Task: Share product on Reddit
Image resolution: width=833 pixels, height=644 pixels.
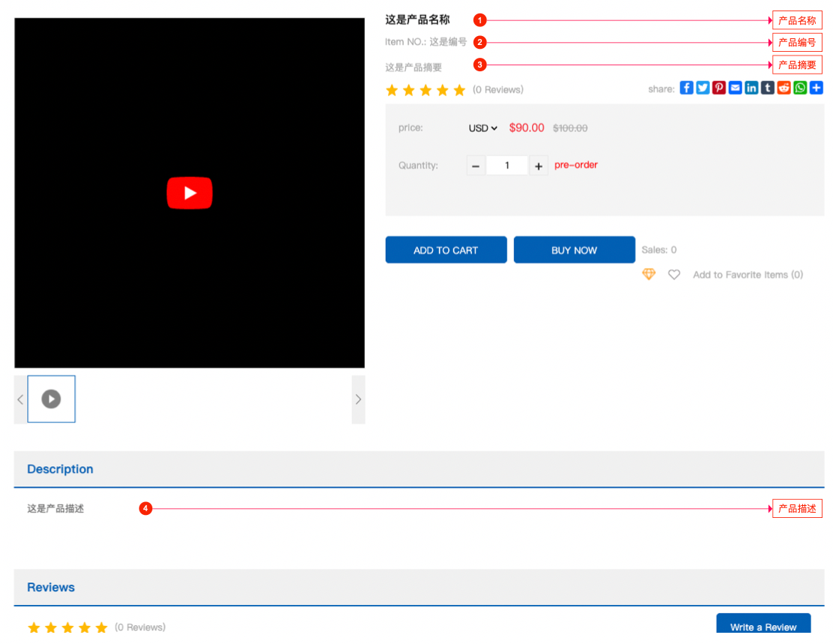Action: pyautogui.click(x=783, y=88)
